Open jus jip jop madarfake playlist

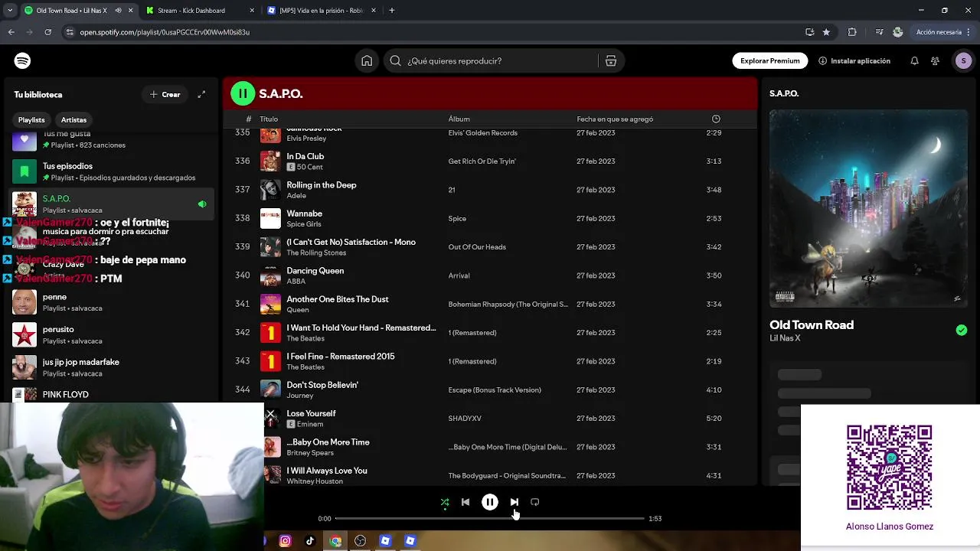pyautogui.click(x=112, y=367)
